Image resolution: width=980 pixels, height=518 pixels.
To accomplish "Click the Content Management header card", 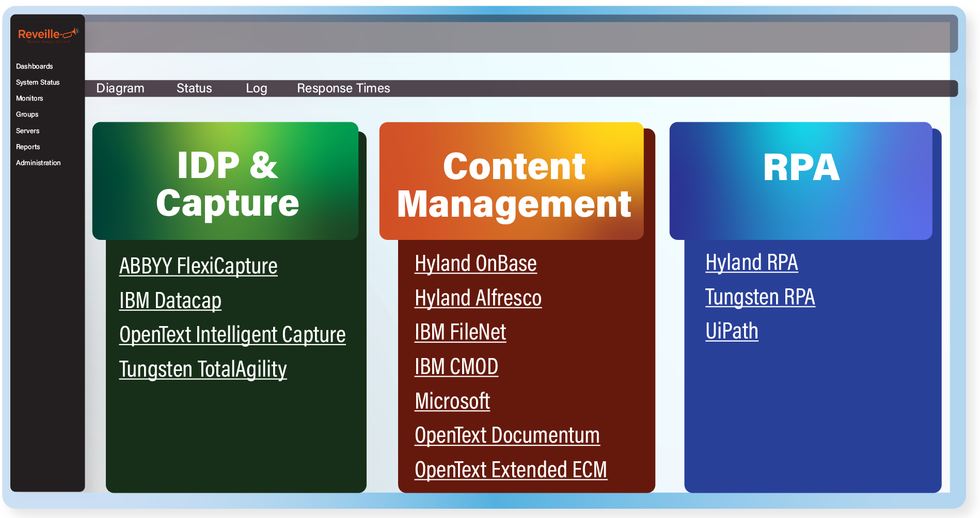I will 511,181.
